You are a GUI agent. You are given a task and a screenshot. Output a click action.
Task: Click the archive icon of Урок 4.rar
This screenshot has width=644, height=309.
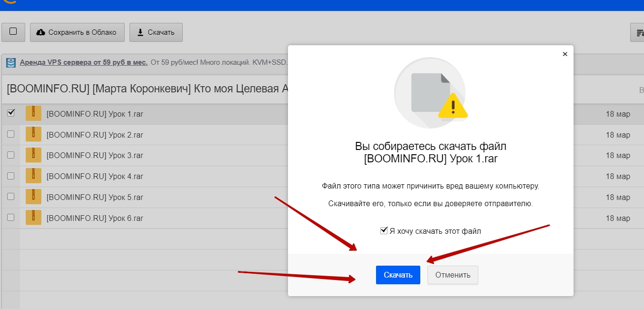click(x=33, y=176)
